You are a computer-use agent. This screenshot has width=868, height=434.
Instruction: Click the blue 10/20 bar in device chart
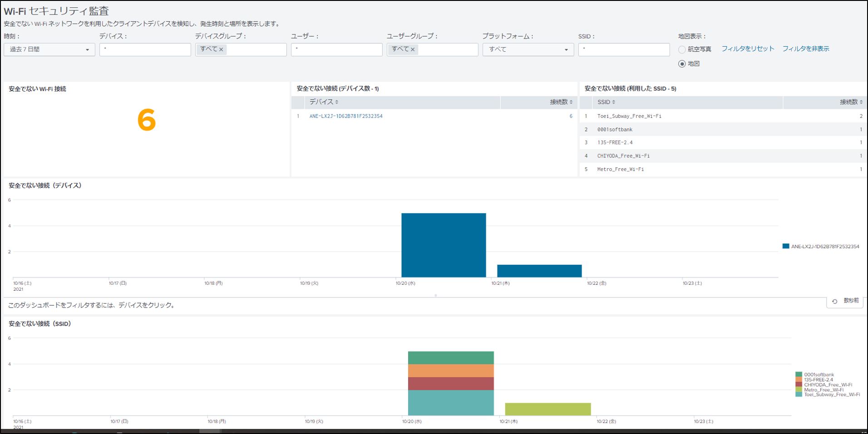point(444,245)
